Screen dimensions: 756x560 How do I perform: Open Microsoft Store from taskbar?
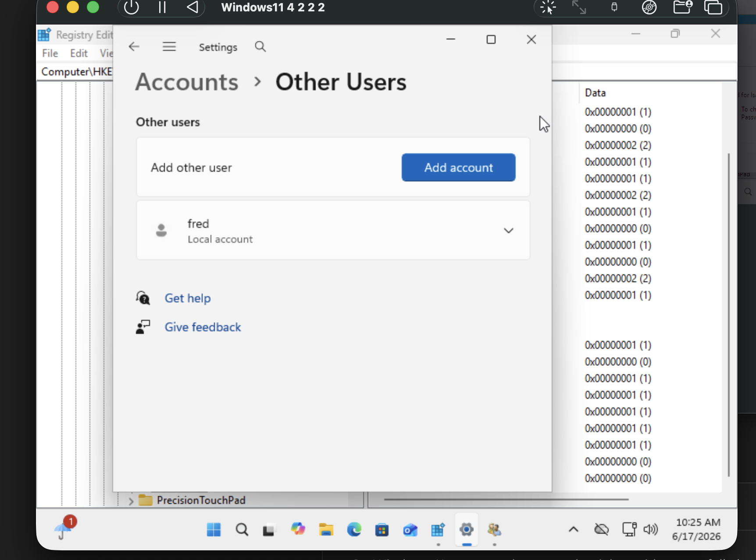[x=382, y=530]
